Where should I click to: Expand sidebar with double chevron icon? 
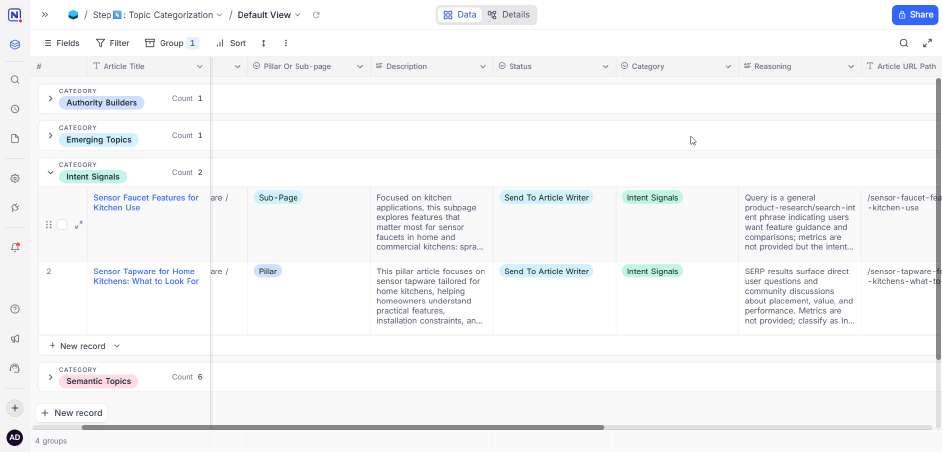tap(45, 15)
